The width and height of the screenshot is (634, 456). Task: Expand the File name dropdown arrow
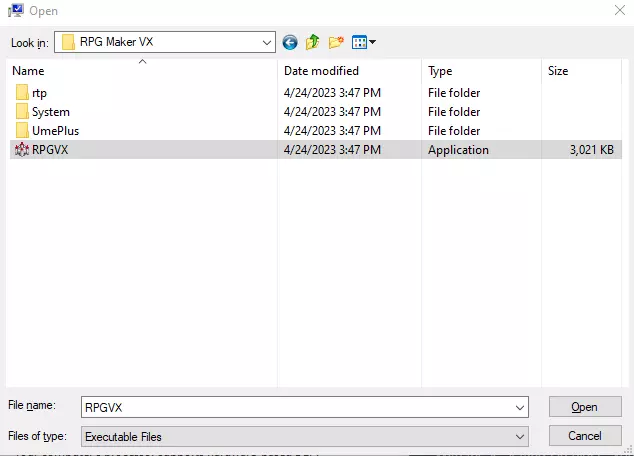[520, 407]
